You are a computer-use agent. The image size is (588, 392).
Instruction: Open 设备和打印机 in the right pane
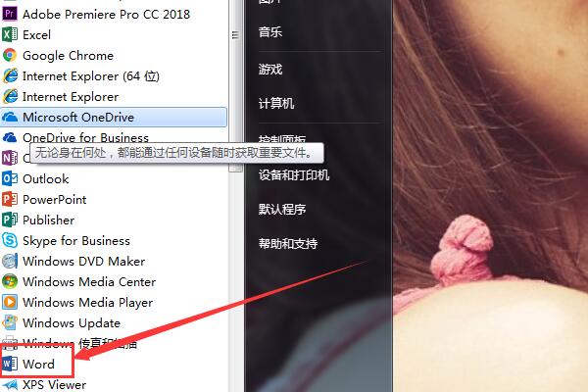point(294,175)
